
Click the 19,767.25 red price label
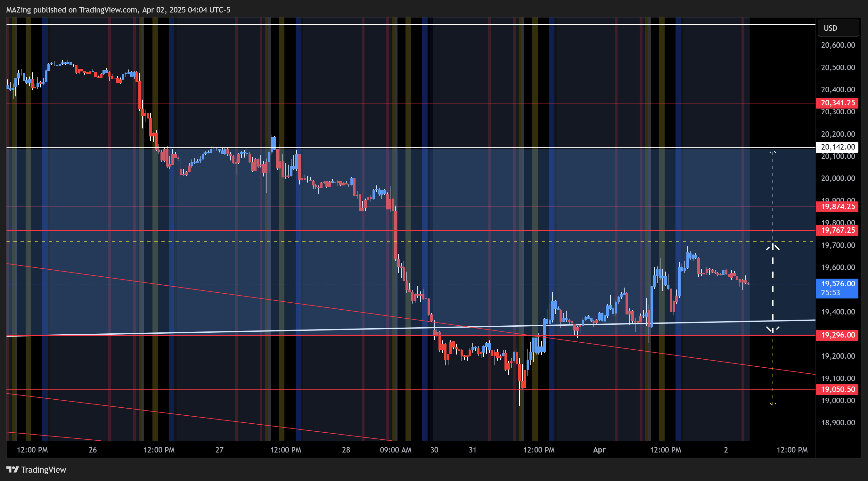tap(837, 230)
